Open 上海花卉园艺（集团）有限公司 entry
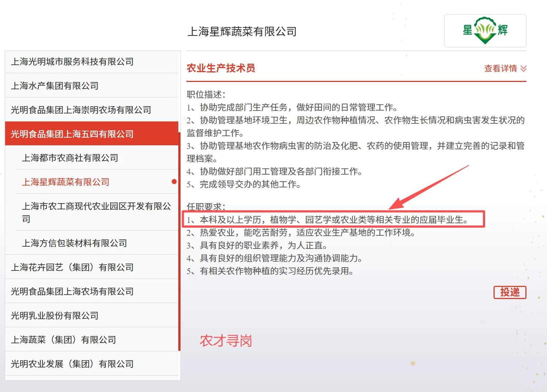 click(92, 267)
